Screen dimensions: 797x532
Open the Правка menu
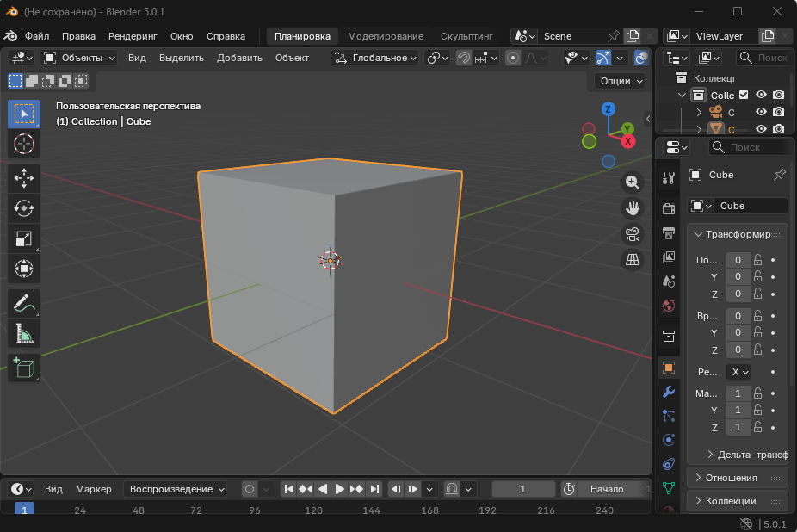tap(78, 36)
